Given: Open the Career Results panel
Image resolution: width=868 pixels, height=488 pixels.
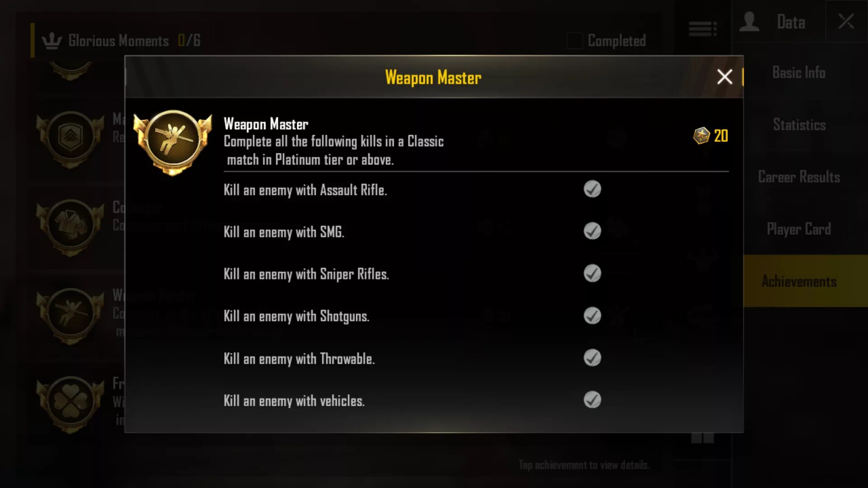Looking at the screenshot, I should [x=798, y=176].
